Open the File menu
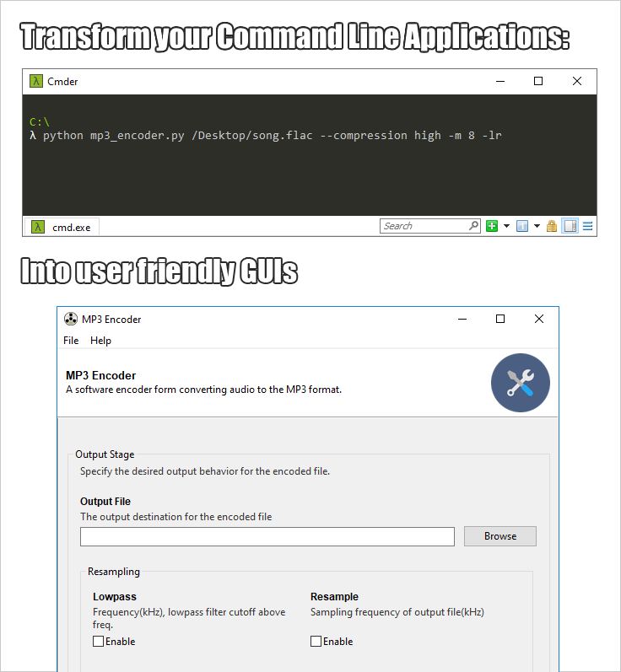 point(71,341)
